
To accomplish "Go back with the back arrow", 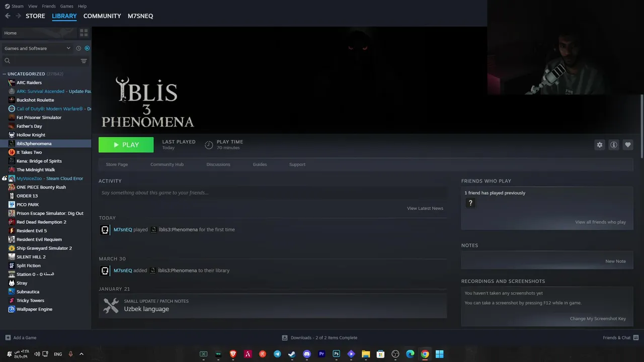I will tap(8, 16).
